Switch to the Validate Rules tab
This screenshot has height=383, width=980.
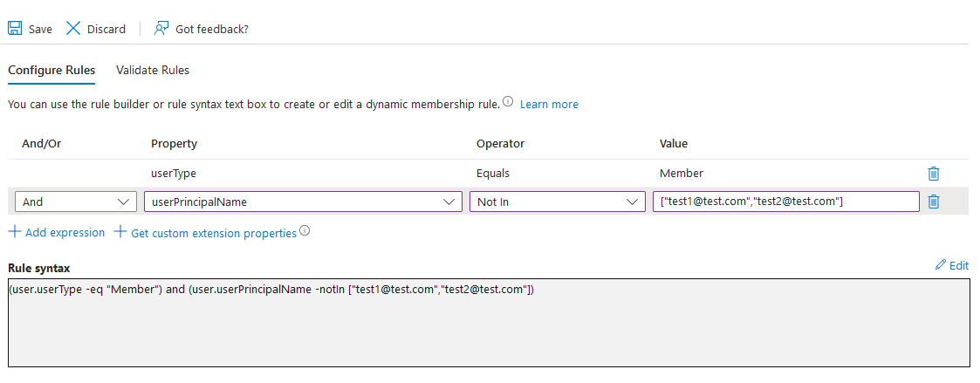pyautogui.click(x=153, y=70)
